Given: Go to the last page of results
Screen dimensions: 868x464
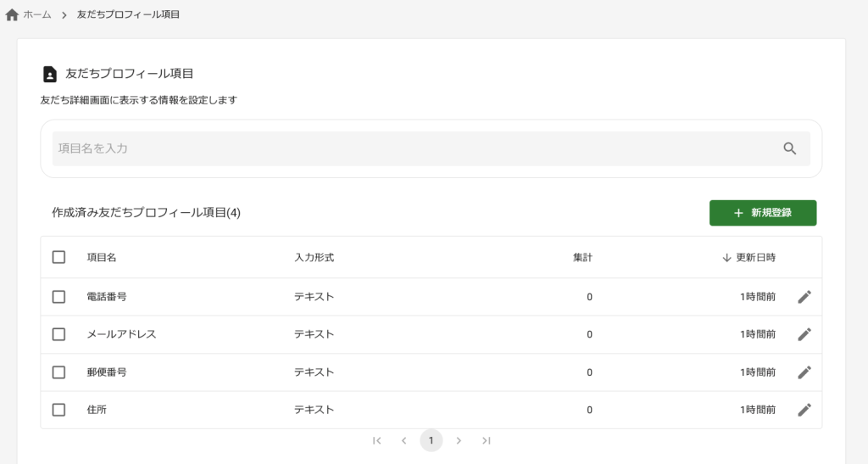Looking at the screenshot, I should [486, 440].
